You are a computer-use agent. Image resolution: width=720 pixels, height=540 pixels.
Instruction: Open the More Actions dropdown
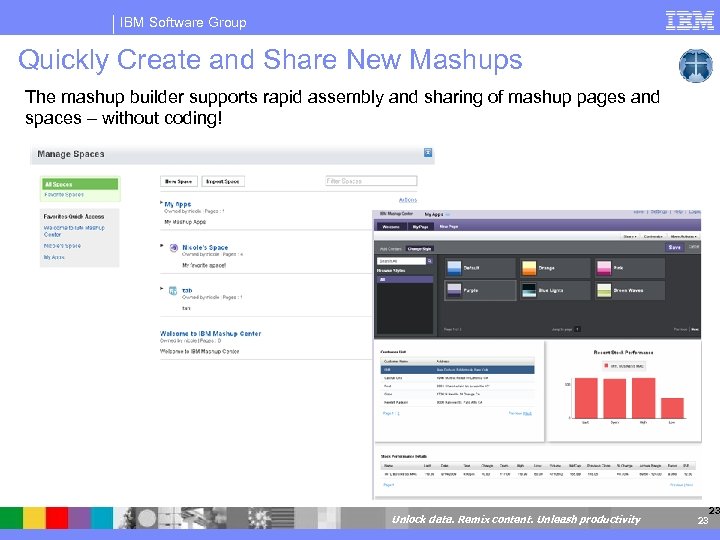pos(684,236)
